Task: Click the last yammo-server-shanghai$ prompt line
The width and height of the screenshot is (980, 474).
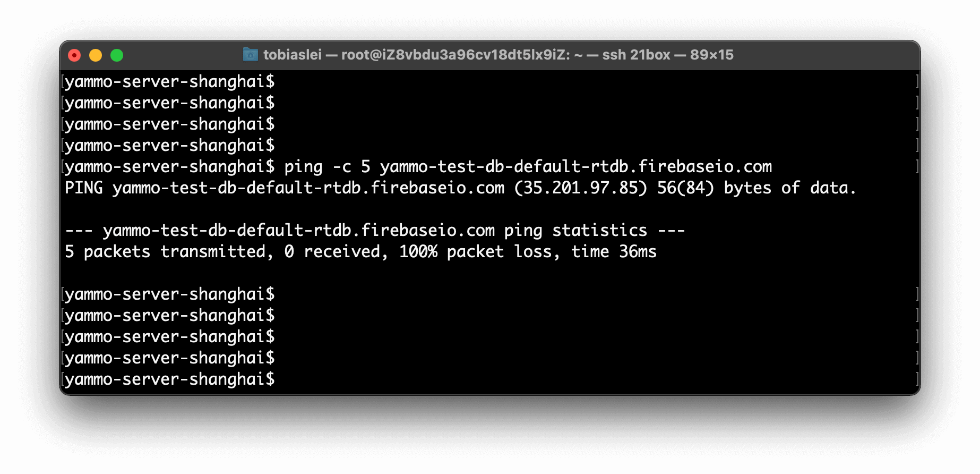Action: (170, 379)
